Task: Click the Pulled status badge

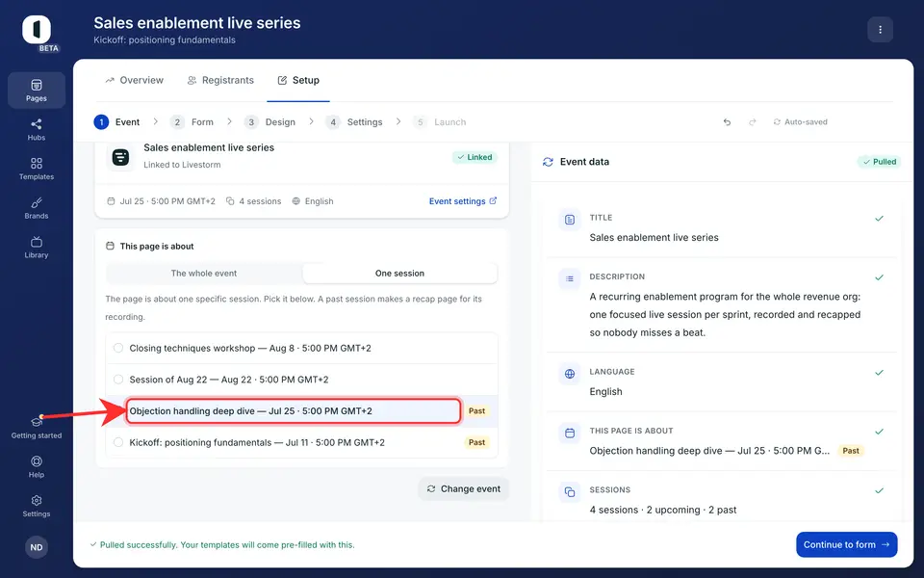Action: [x=879, y=162]
